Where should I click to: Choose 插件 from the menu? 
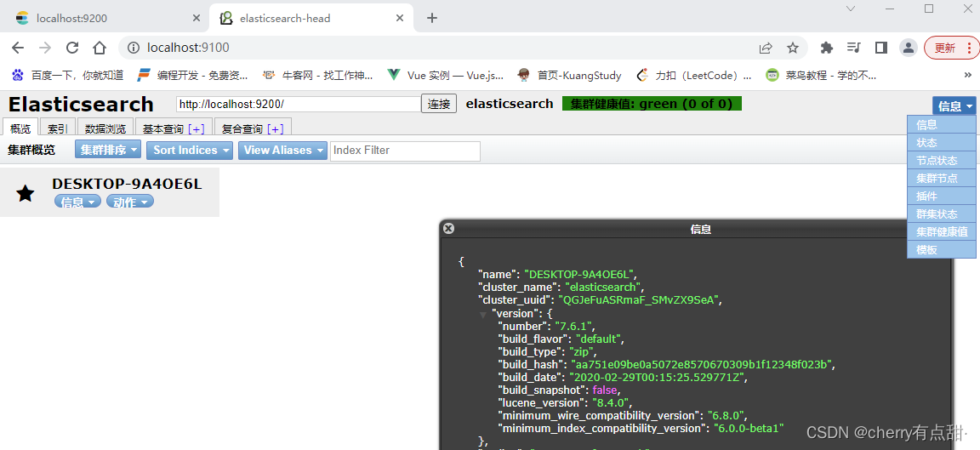click(x=941, y=197)
